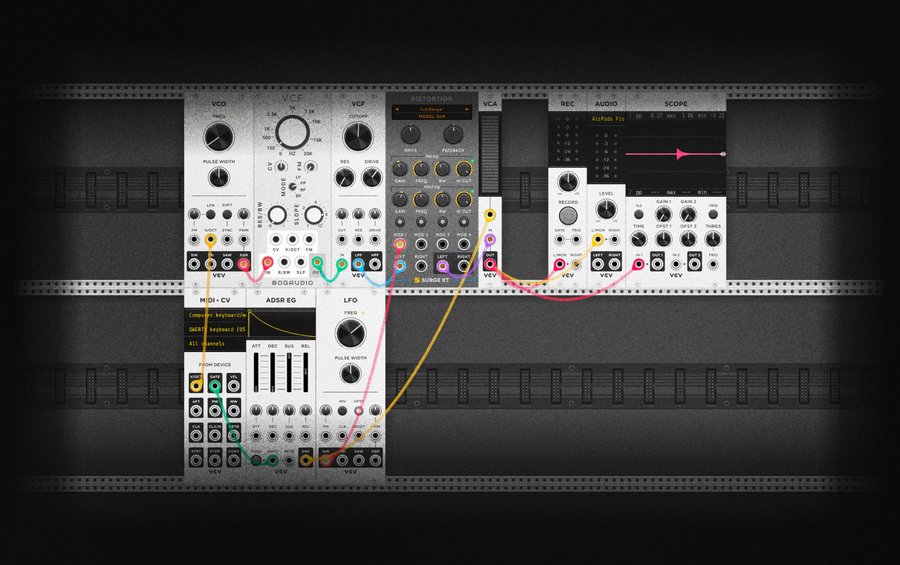Toggle the SCOPE 1x2 button
The height and width of the screenshot is (565, 900).
(x=638, y=214)
